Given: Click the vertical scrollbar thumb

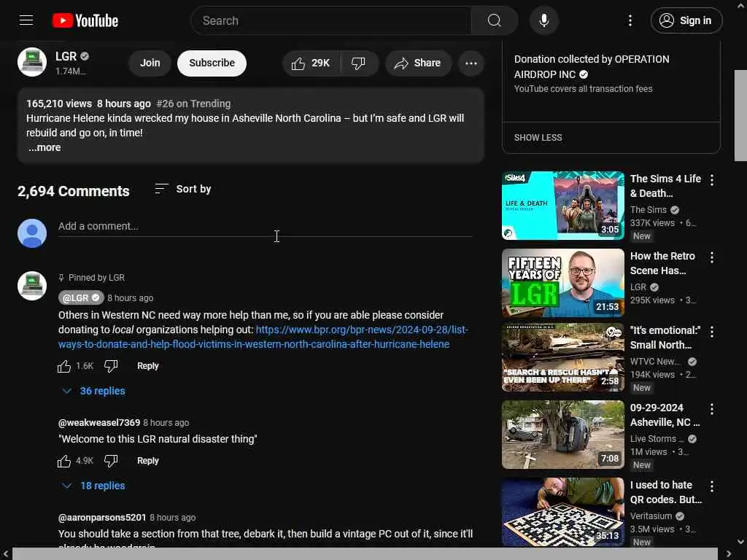Looking at the screenshot, I should pyautogui.click(x=740, y=116).
